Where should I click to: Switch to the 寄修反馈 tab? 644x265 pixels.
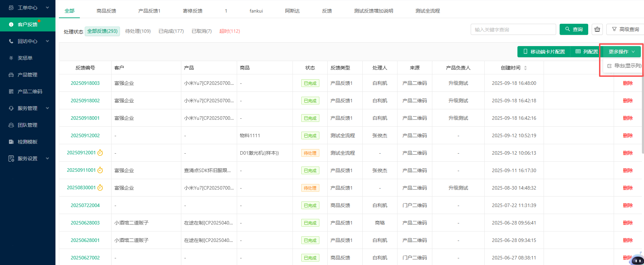[x=192, y=11]
